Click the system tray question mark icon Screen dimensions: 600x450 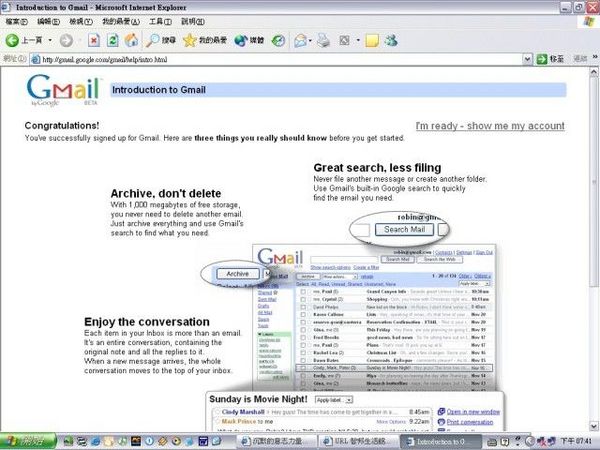(505, 442)
